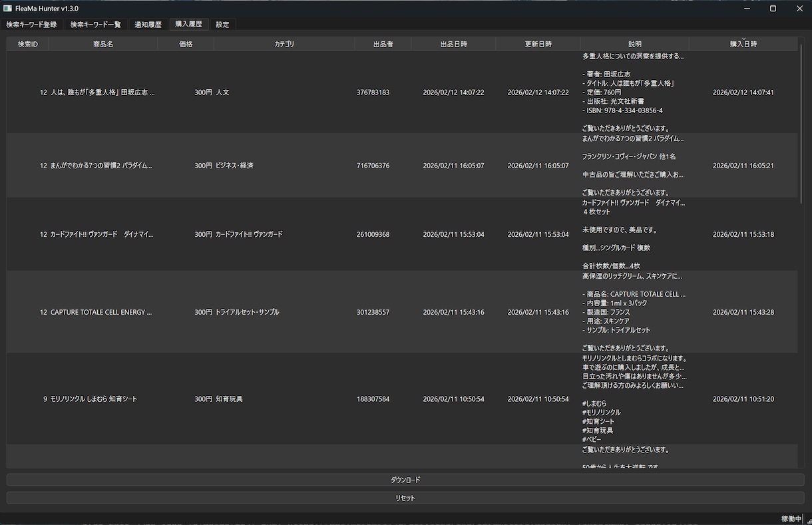Viewport: 812px width, 525px height.
Task: Click seller ID 188307584
Action: click(373, 399)
